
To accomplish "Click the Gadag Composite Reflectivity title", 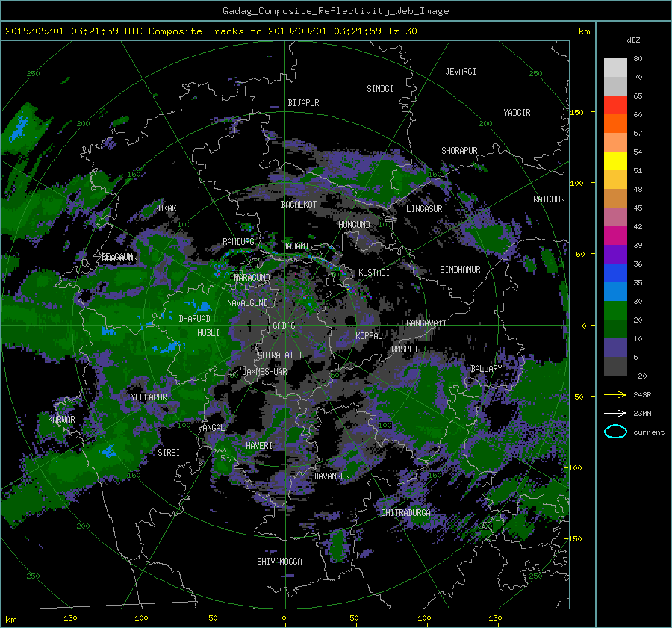I will point(335,11).
